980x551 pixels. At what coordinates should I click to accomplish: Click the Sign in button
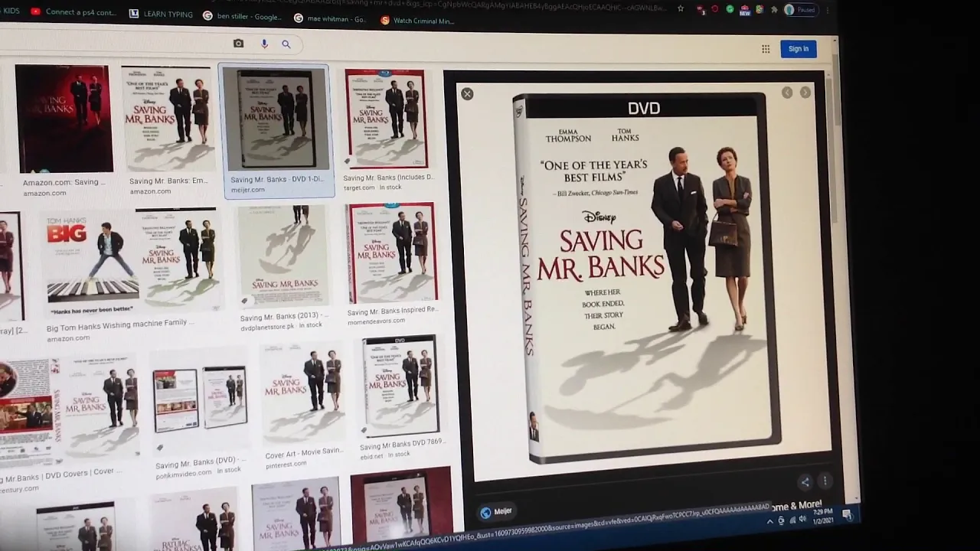point(798,49)
